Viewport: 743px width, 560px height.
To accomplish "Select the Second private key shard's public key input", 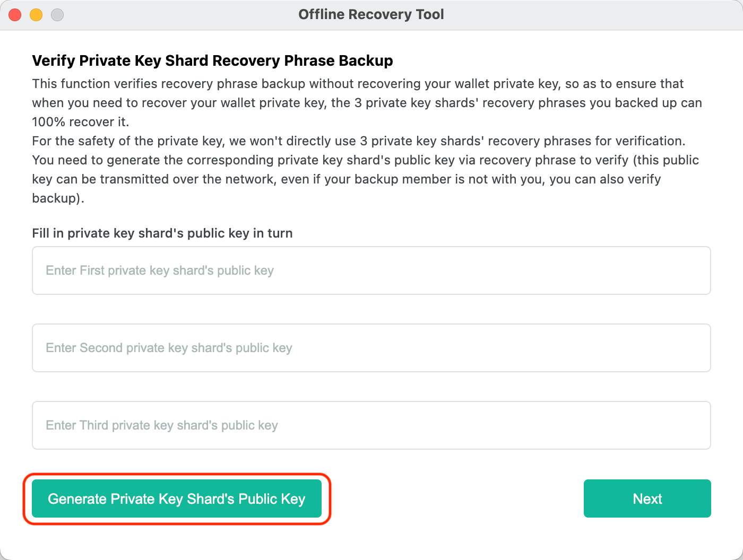I will 371,348.
